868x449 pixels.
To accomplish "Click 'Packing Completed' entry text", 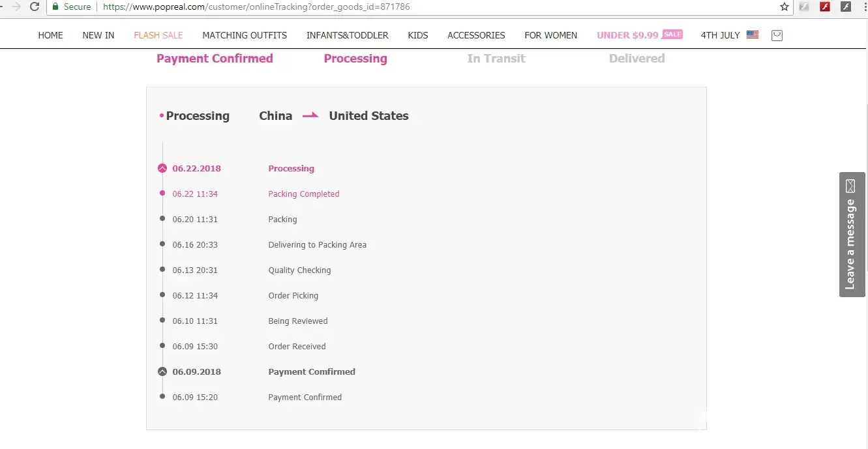I will coord(304,194).
